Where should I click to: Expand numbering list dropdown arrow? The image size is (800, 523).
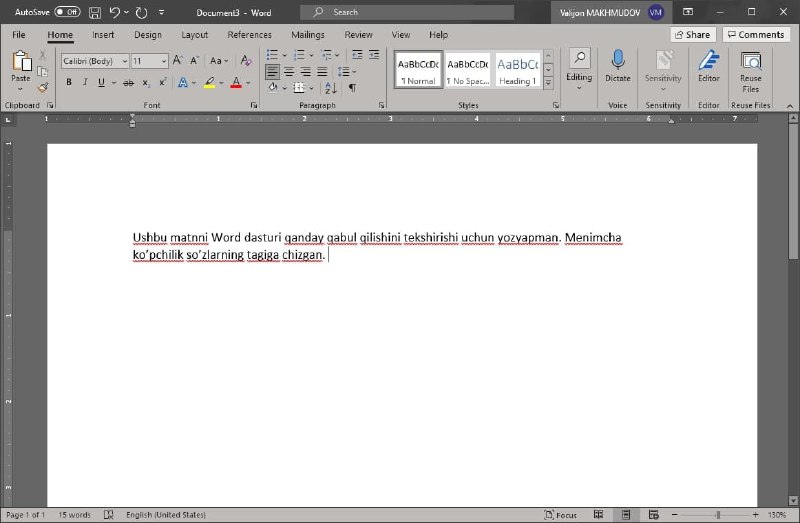tap(311, 55)
